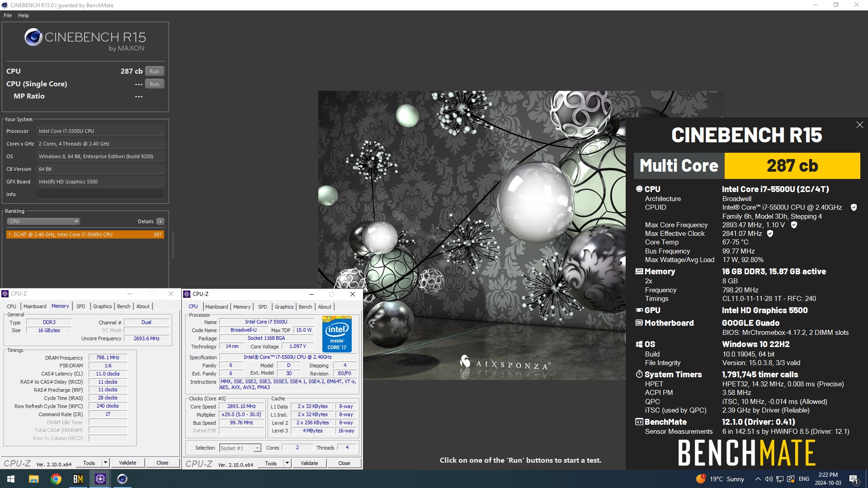Screen dimensions: 868x488
Task: Click the Info input field
Action: (x=100, y=194)
